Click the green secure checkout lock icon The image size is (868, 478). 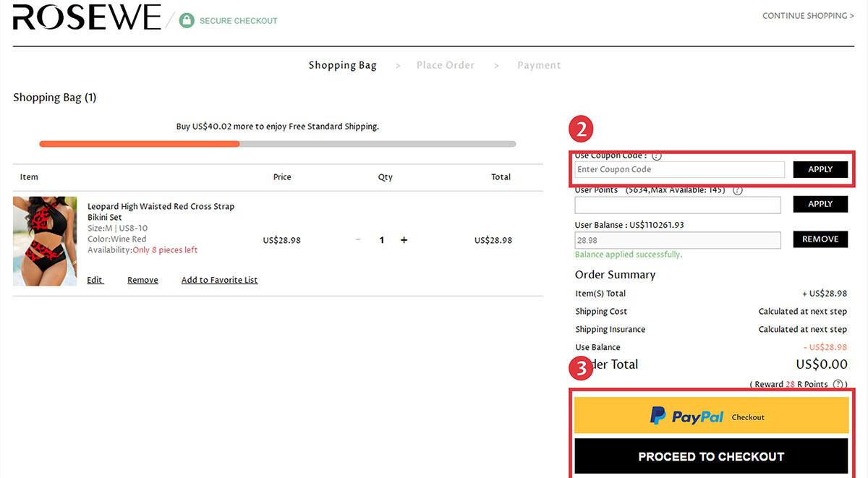[x=187, y=20]
